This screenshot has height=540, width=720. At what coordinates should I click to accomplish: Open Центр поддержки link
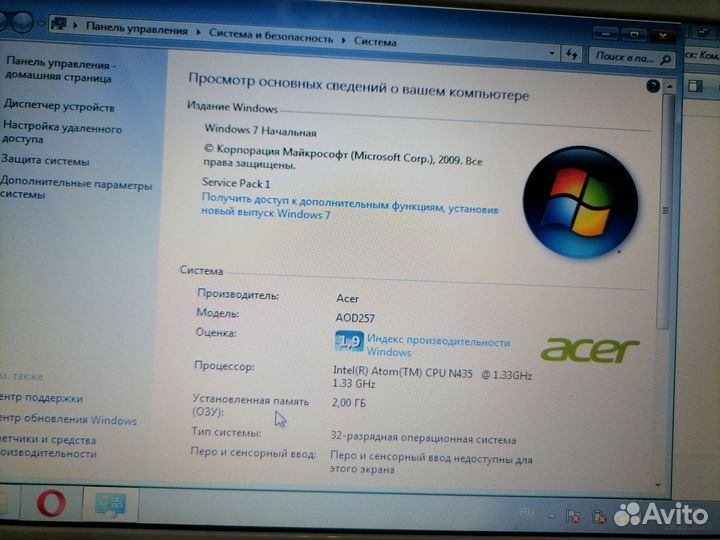(x=41, y=398)
